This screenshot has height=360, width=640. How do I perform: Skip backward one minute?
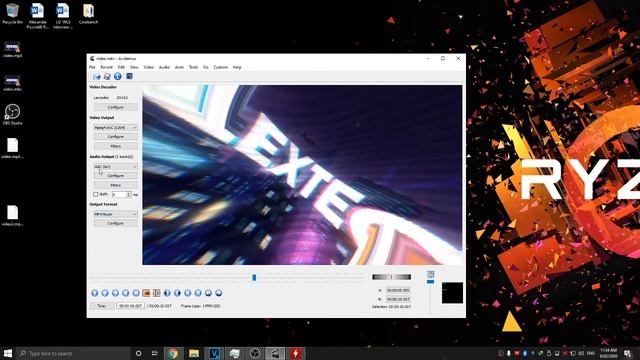[208, 293]
